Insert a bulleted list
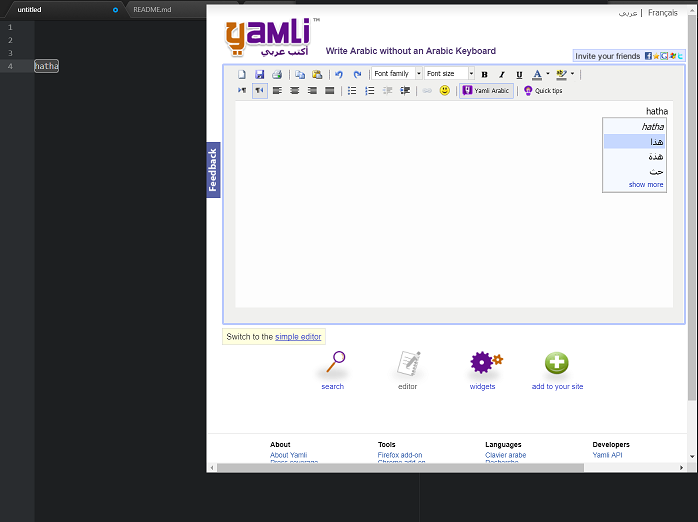Viewport: 698px width, 522px height. coord(352,91)
